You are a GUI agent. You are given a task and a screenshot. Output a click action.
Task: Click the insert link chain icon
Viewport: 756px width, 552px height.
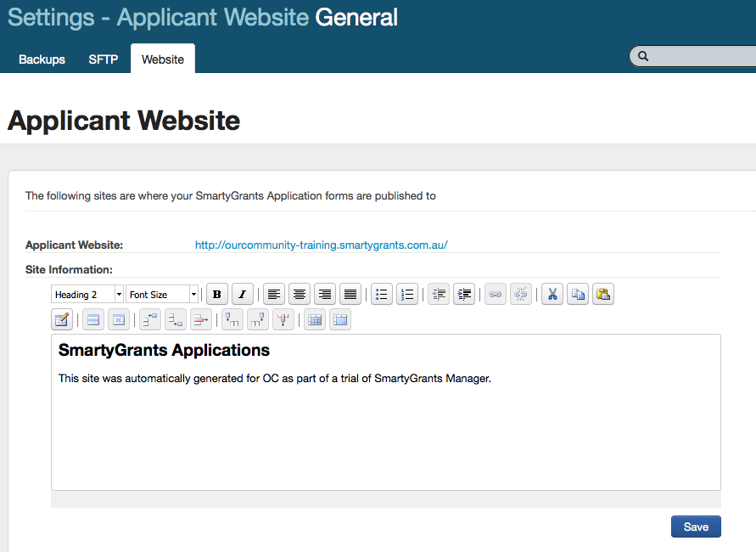pyautogui.click(x=496, y=295)
